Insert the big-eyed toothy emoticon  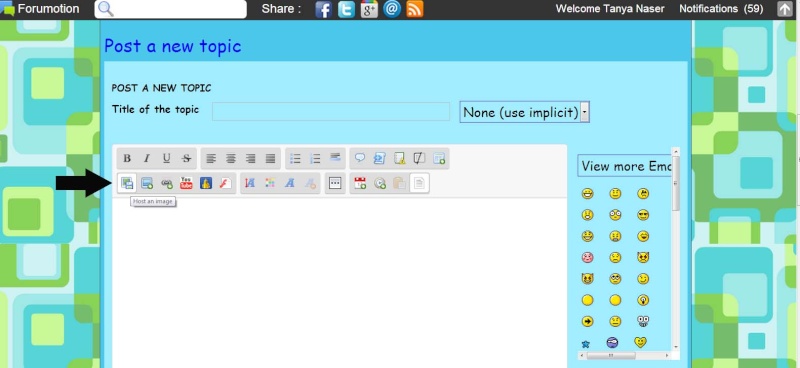pyautogui.click(x=643, y=321)
